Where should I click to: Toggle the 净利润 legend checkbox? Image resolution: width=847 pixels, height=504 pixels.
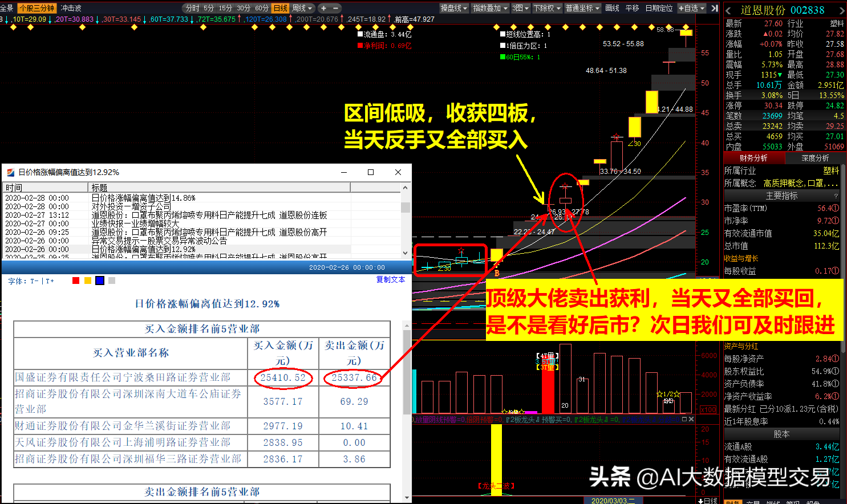tap(360, 46)
